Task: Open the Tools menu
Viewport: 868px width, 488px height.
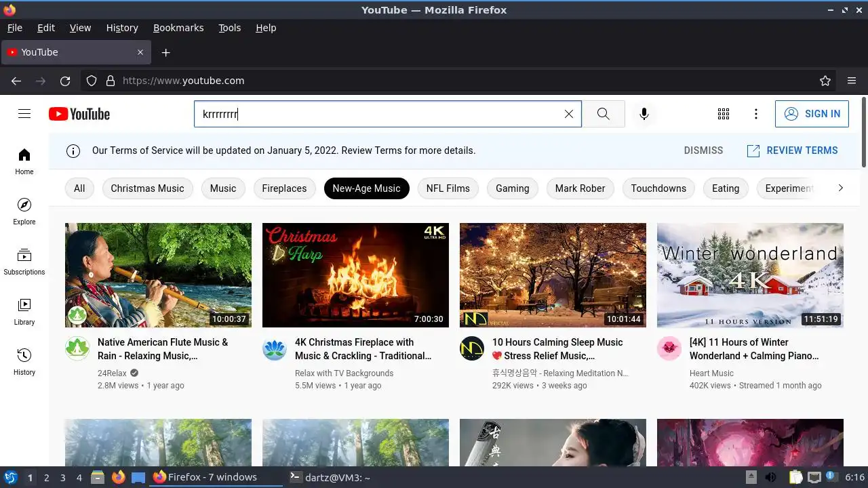Action: 230,28
